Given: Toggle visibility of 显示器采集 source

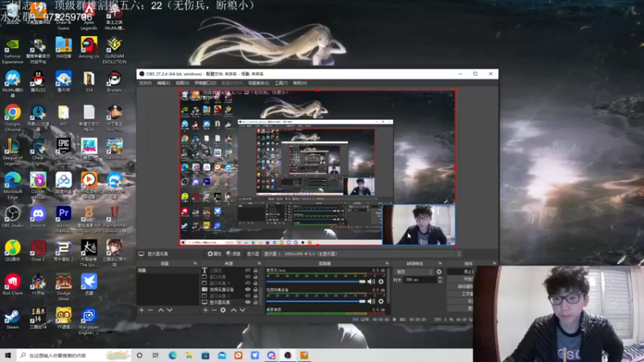Looking at the screenshot, I should (x=248, y=302).
